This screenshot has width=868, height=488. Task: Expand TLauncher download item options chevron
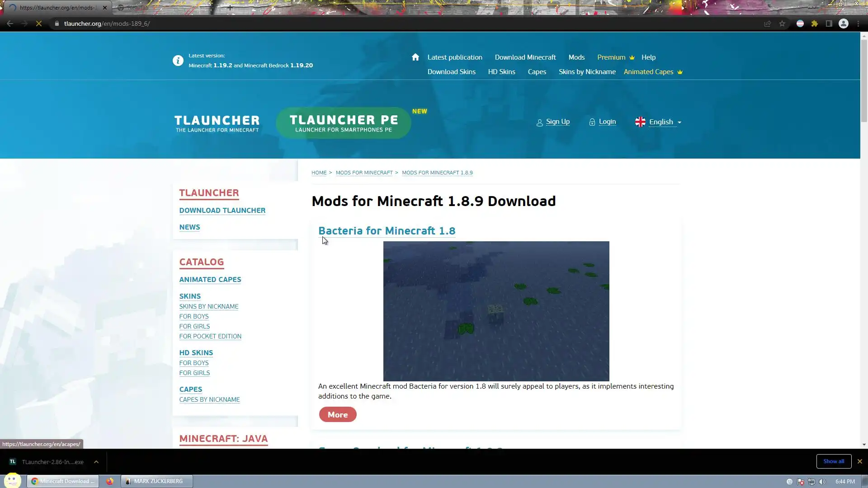point(96,462)
